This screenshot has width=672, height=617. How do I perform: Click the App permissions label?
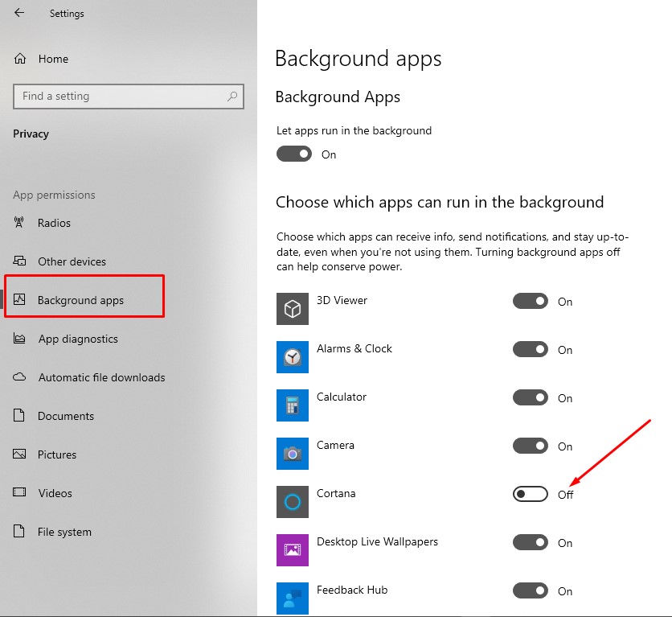54,195
